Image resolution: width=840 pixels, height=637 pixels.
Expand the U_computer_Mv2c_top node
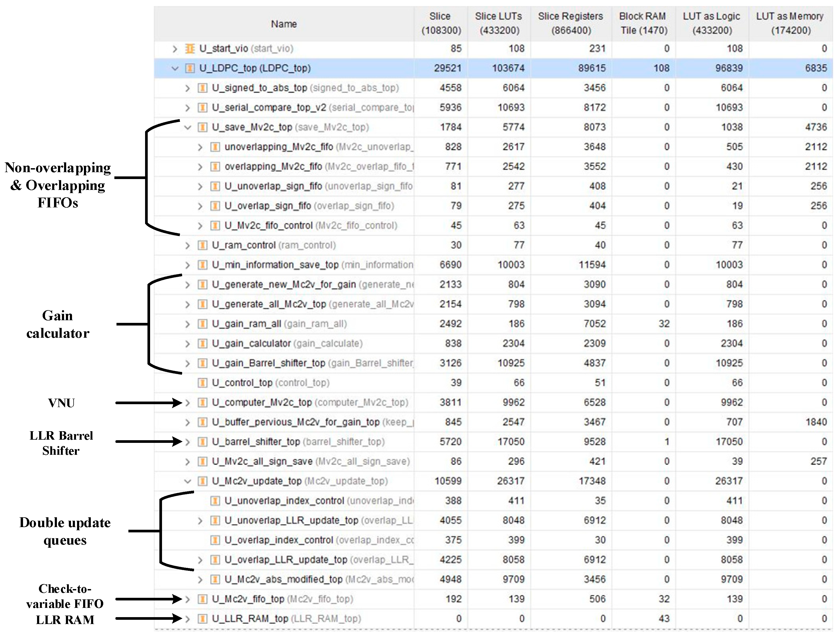188,403
